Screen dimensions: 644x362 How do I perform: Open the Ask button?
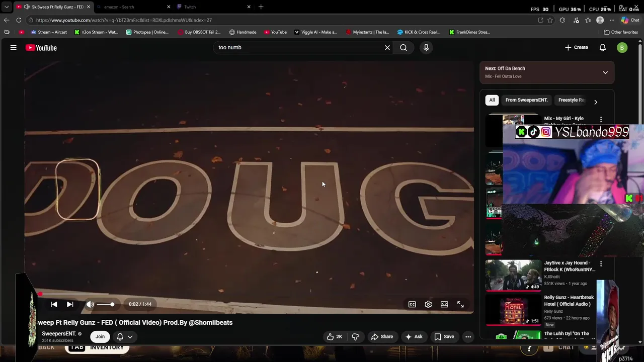(414, 337)
